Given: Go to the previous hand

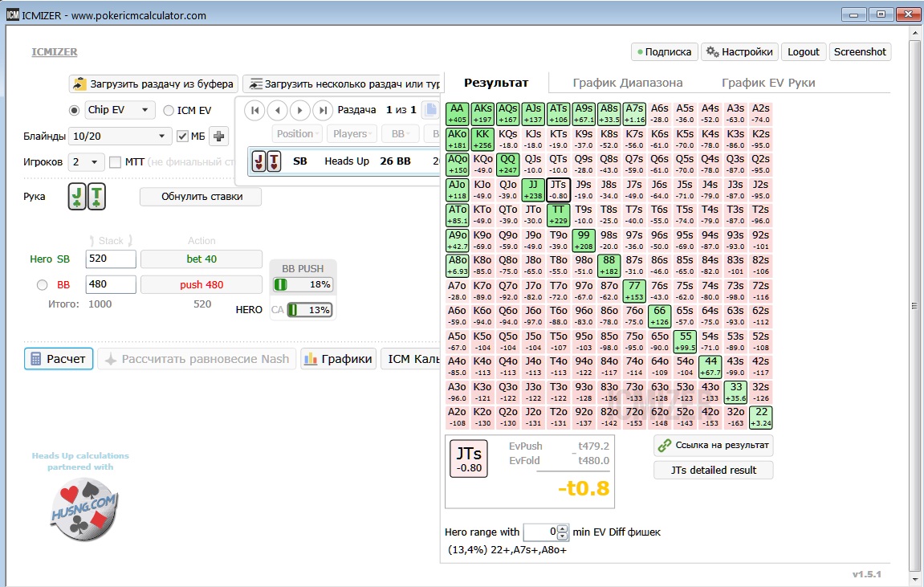Looking at the screenshot, I should coord(277,110).
